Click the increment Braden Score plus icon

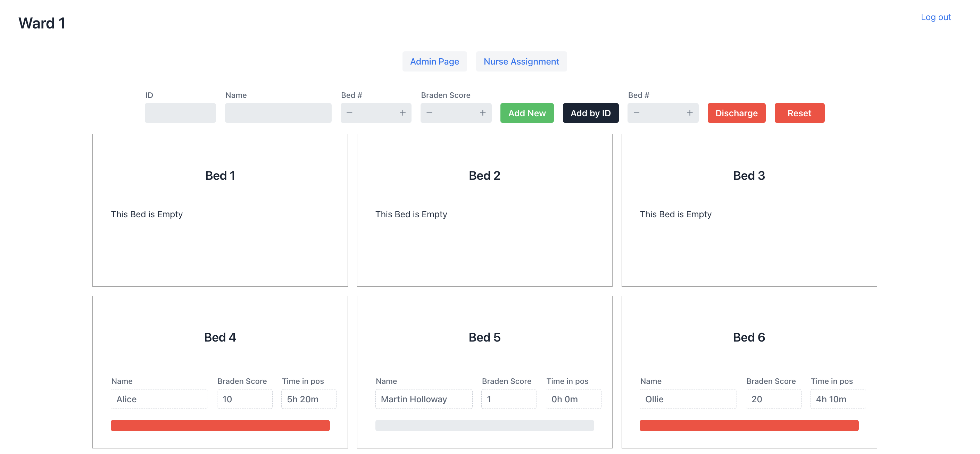click(482, 113)
